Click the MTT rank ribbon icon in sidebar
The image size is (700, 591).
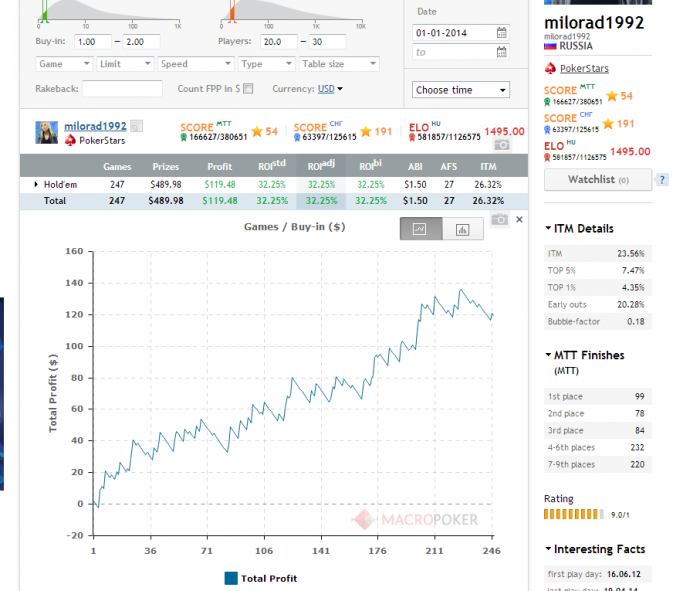(547, 102)
